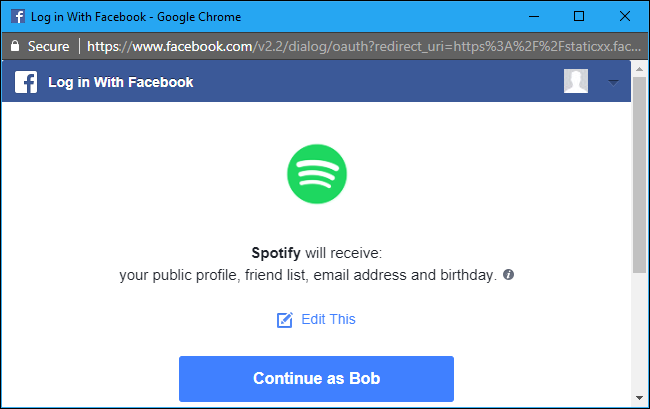This screenshot has height=409, width=650.
Task: Click the bold Spotify app name text
Action: pyautogui.click(x=276, y=253)
